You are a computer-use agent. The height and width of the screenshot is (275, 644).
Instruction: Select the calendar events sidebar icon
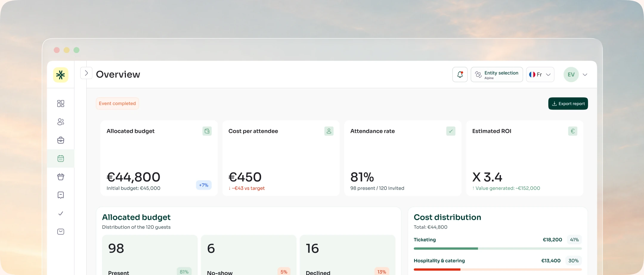(61, 158)
